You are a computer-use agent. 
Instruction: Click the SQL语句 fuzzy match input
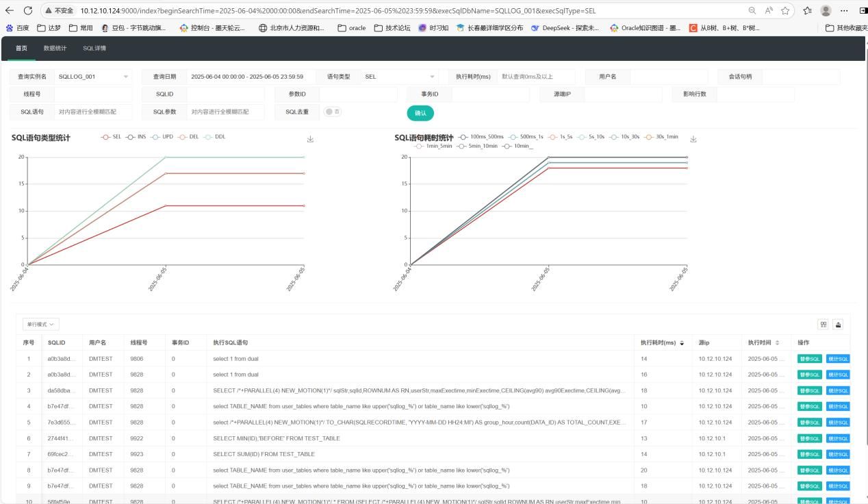coord(93,112)
